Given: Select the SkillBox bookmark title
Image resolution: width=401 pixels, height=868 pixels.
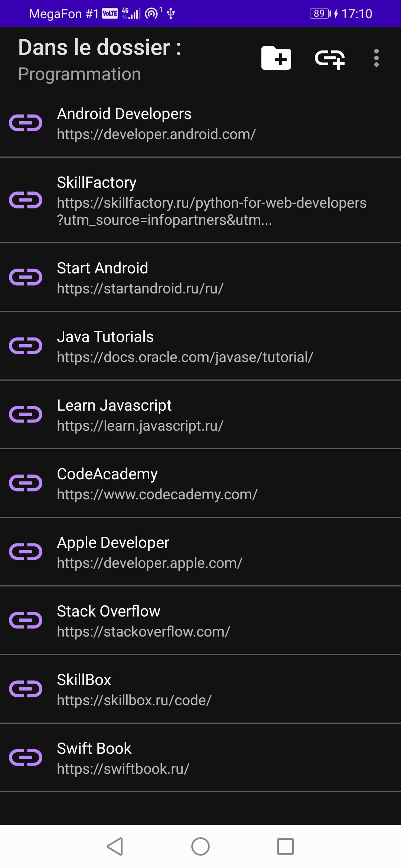Looking at the screenshot, I should tap(84, 680).
